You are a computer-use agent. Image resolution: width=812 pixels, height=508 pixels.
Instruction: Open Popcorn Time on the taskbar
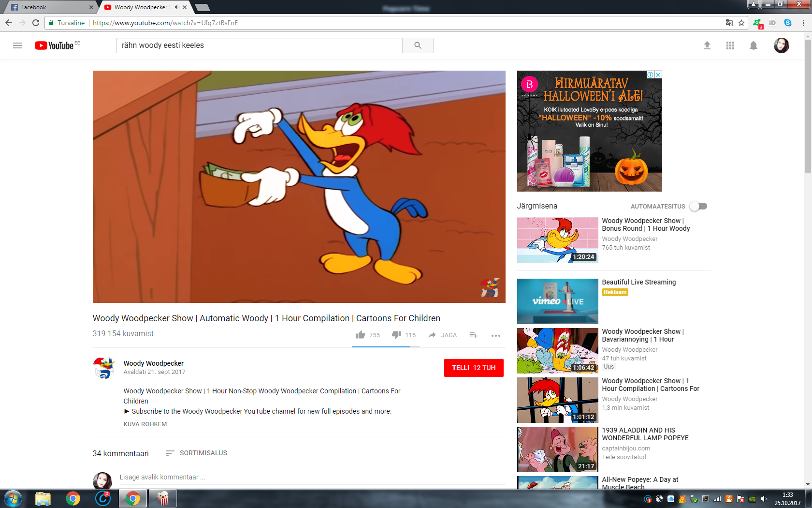163,498
